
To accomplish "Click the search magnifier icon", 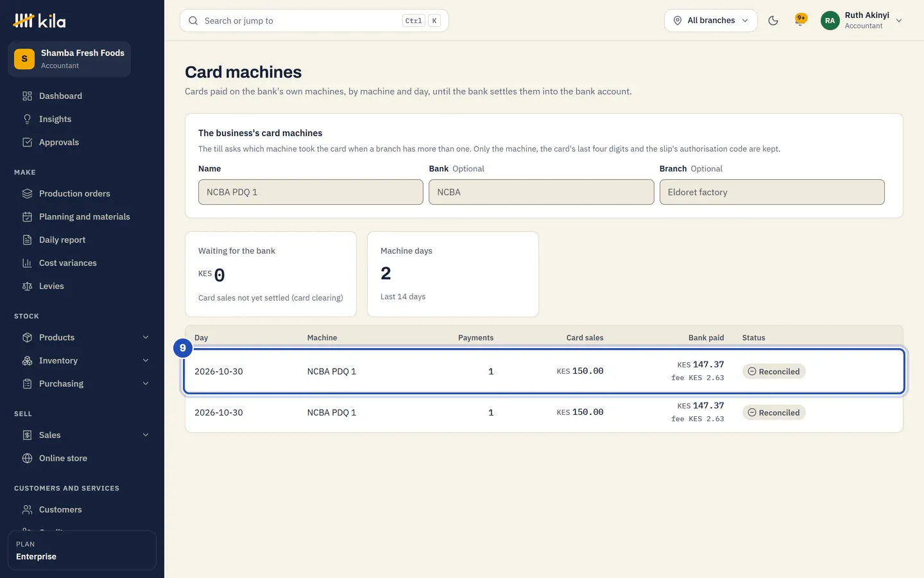I will click(193, 21).
